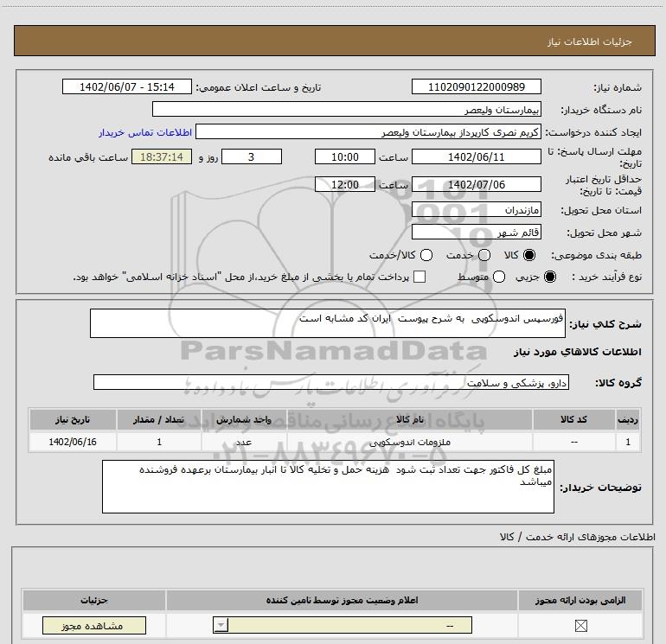Click the نام دستگاه خریدار field
This screenshot has width=666, height=644.
pyautogui.click(x=347, y=109)
